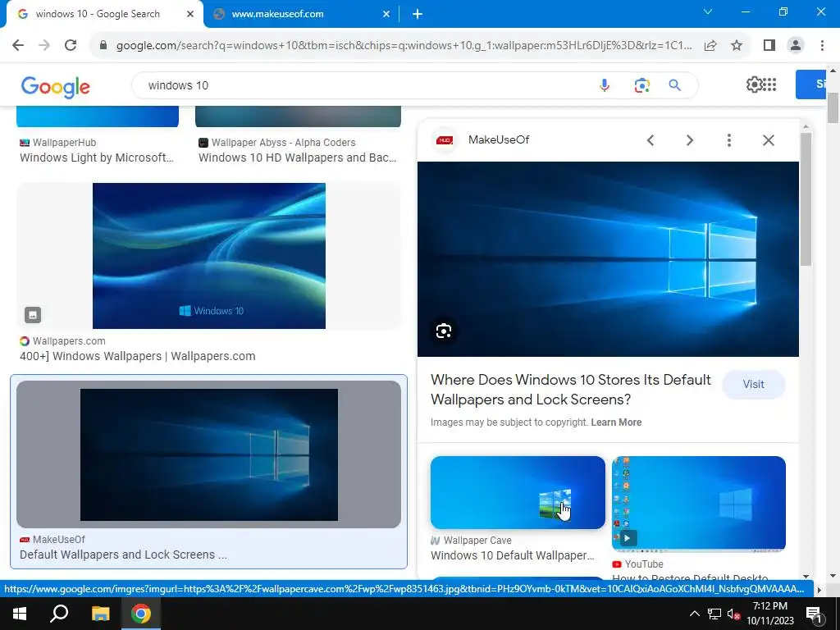Open Wallpaper Cave related image thumbnail
Image resolution: width=840 pixels, height=630 pixels.
coord(518,493)
